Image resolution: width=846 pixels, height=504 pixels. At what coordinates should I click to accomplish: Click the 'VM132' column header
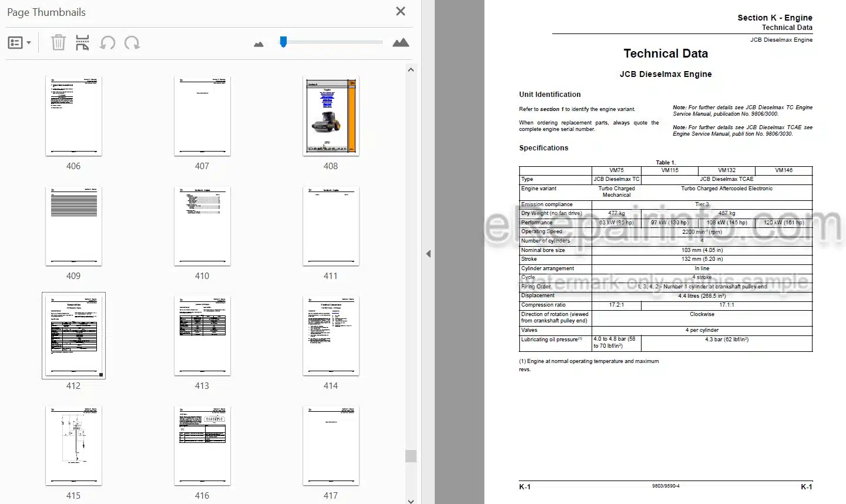[727, 170]
